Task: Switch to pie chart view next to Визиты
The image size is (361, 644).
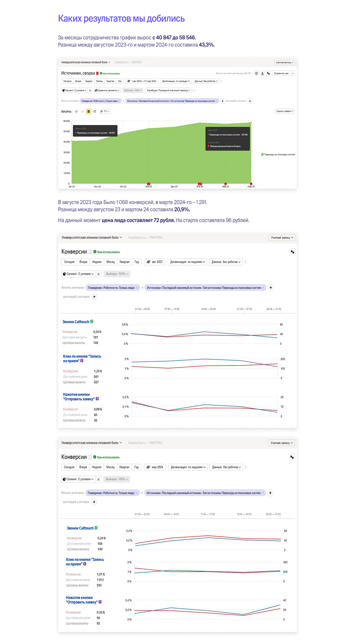Action: point(76,111)
